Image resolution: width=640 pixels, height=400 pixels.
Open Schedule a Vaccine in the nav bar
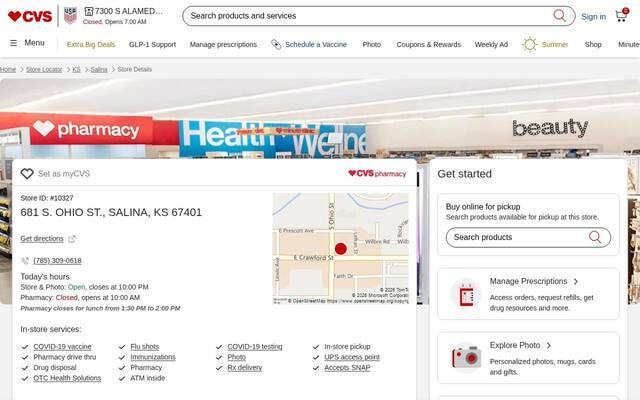pos(316,44)
